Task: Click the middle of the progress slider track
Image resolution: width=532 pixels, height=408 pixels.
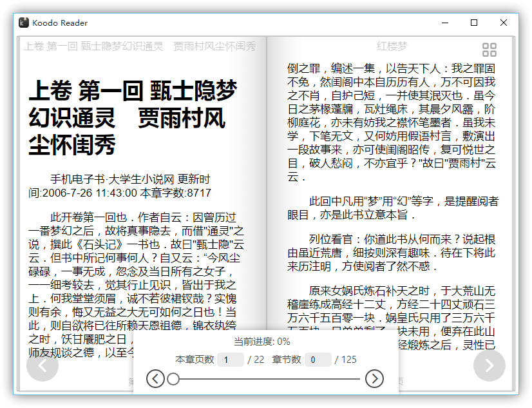Action: pos(267,379)
